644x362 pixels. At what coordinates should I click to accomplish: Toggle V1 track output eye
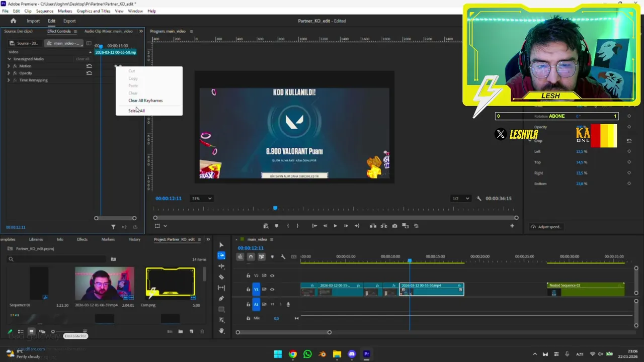[x=272, y=289]
